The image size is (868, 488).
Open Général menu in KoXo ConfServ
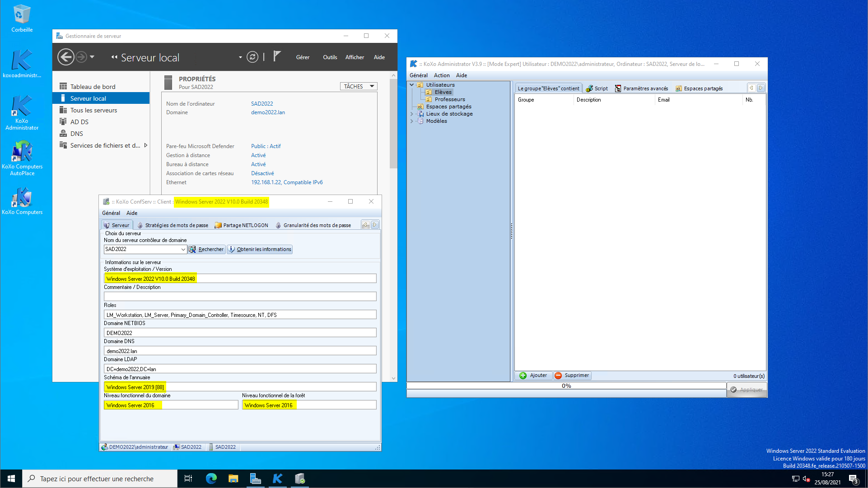tap(111, 213)
